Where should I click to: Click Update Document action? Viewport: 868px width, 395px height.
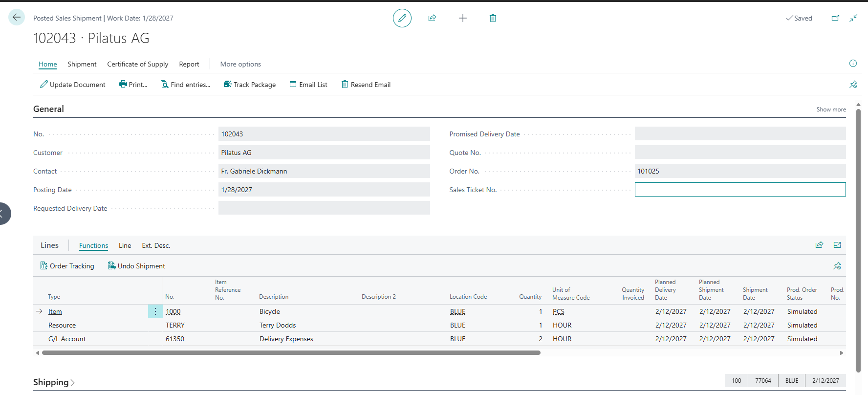[73, 85]
